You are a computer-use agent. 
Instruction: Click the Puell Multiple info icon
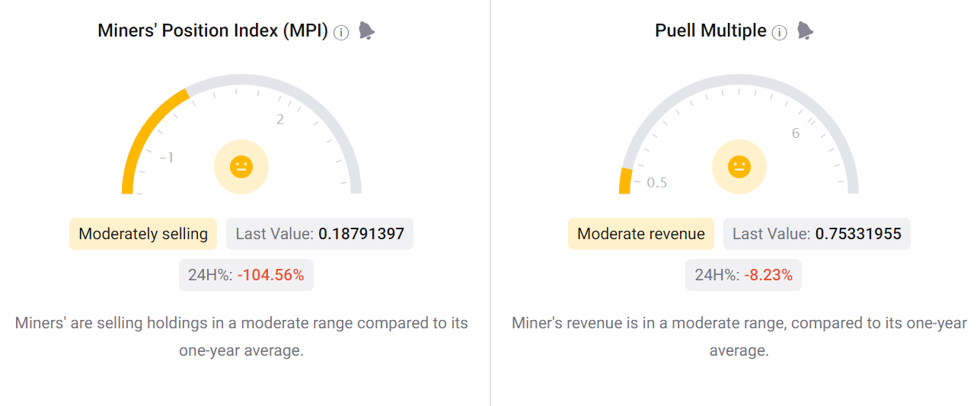point(779,32)
